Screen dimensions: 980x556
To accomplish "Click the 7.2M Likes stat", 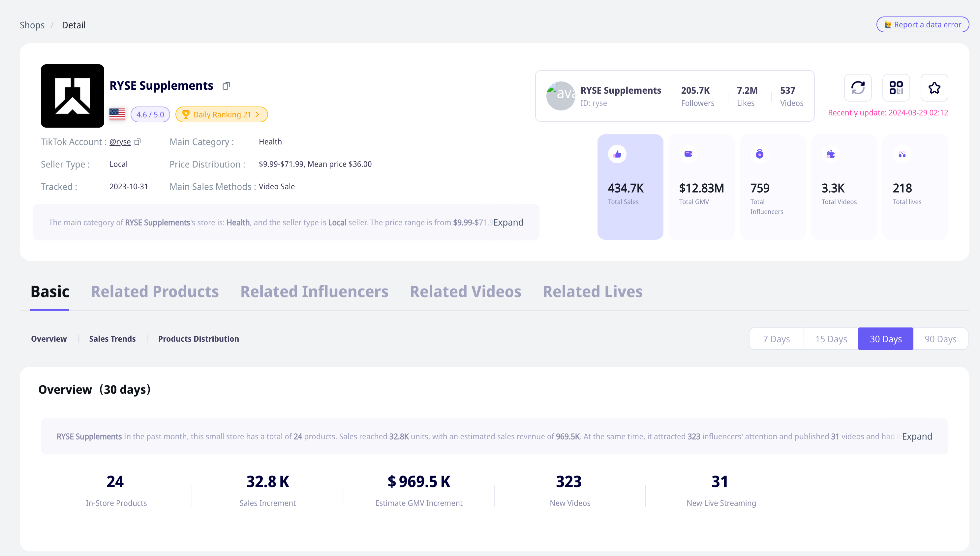I will [x=747, y=96].
